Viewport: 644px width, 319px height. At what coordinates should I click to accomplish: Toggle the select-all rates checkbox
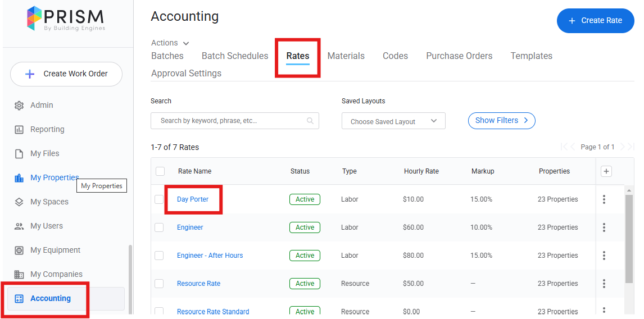pos(160,171)
